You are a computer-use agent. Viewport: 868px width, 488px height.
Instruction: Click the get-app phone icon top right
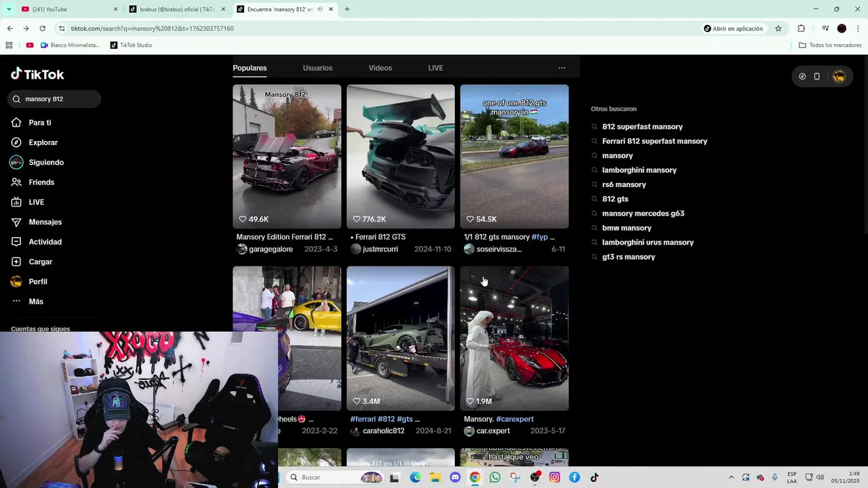click(x=817, y=77)
